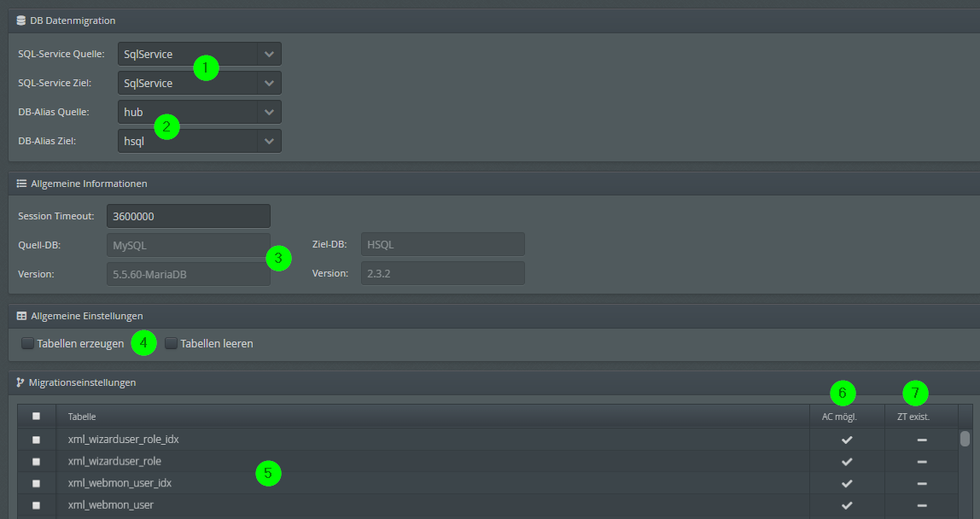Click the Session Timeout input field

coord(188,215)
